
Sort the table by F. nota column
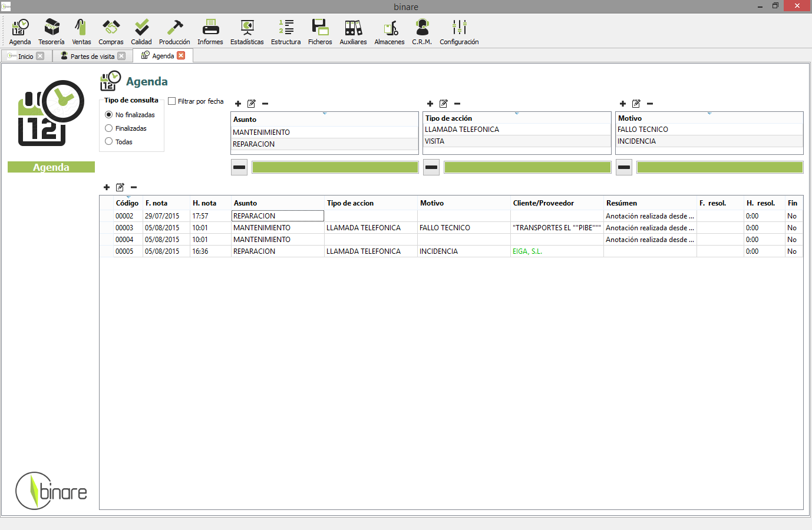click(x=166, y=203)
